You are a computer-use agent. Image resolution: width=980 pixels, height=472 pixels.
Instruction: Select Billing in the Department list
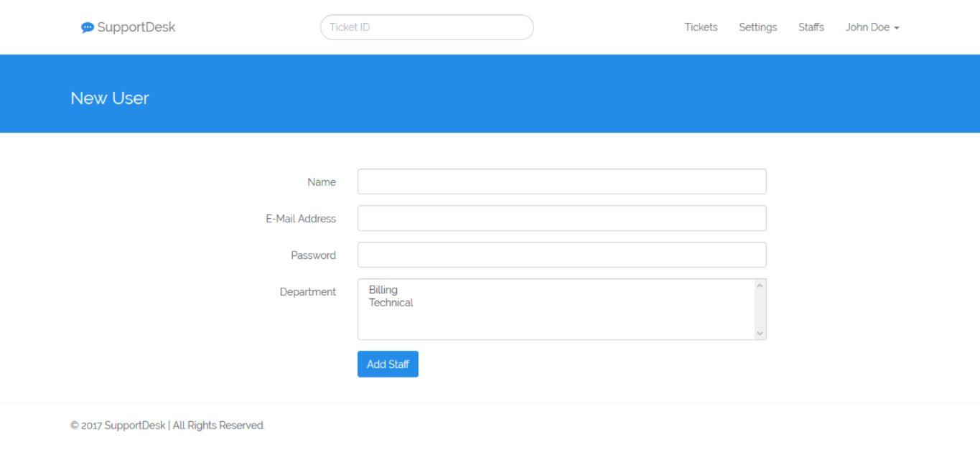tap(383, 290)
